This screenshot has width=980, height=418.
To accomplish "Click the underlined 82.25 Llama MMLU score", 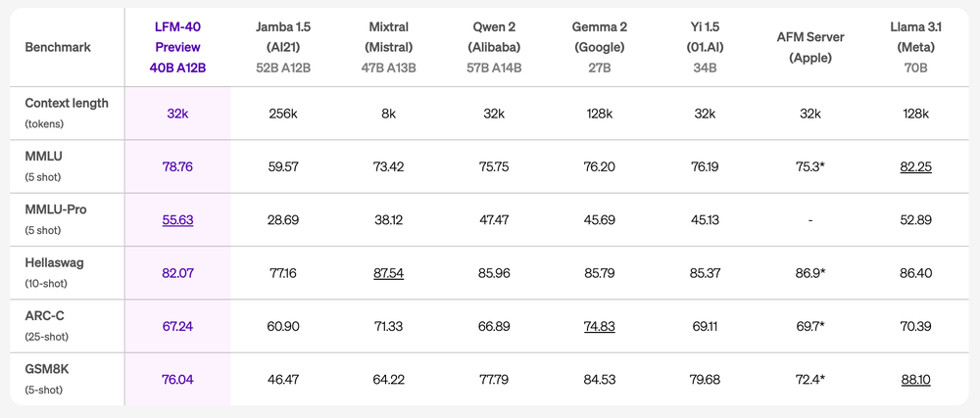I will click(x=915, y=166).
